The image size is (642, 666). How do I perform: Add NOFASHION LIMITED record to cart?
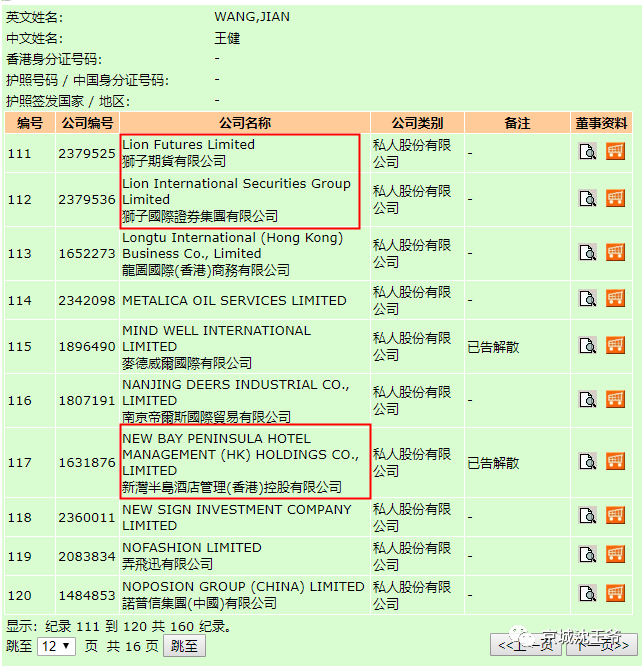[615, 556]
